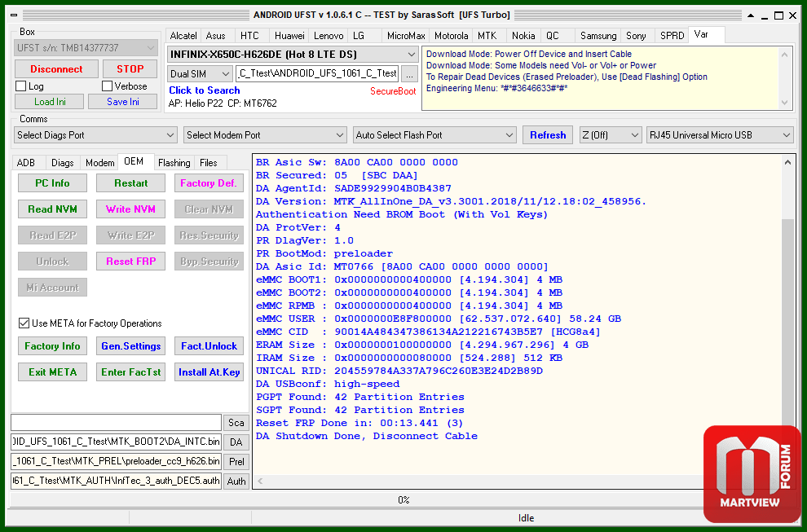Uncheck Use META for Factory Operations
807x532 pixels.
[x=24, y=323]
